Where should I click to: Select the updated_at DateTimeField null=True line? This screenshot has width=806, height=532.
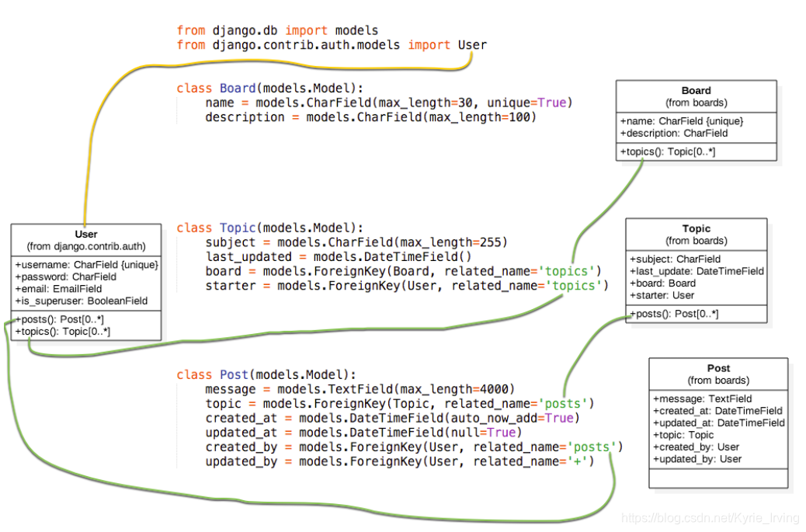pos(363,433)
